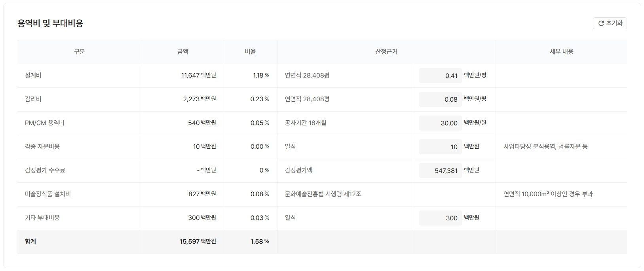Click the 합계 total row label
Screen dimensions: 644x271
pyautogui.click(x=30, y=241)
